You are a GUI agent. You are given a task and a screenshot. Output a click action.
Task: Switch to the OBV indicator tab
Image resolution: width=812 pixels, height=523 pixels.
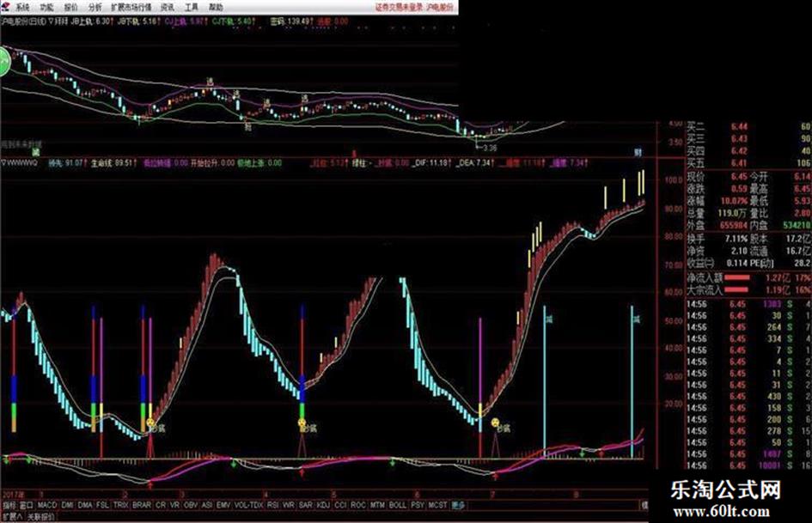(191, 504)
